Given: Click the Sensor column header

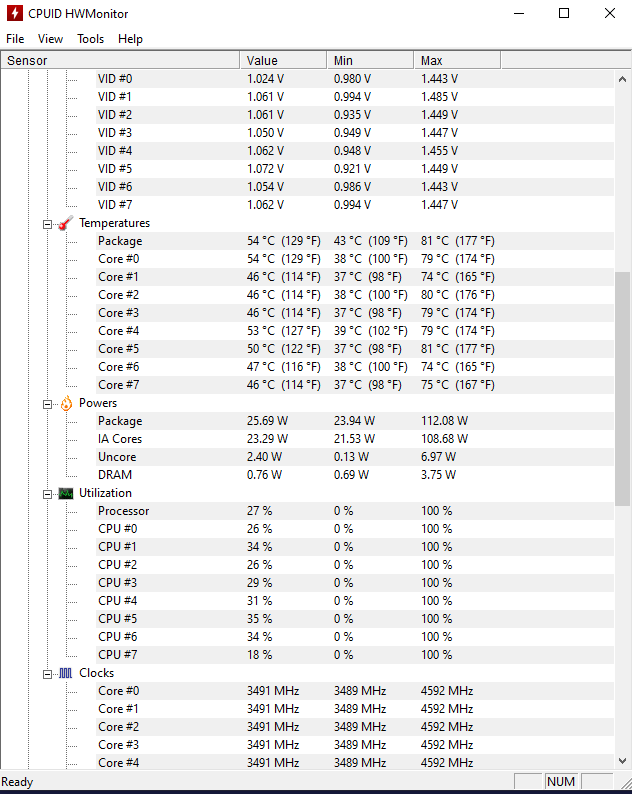Looking at the screenshot, I should point(121,61).
